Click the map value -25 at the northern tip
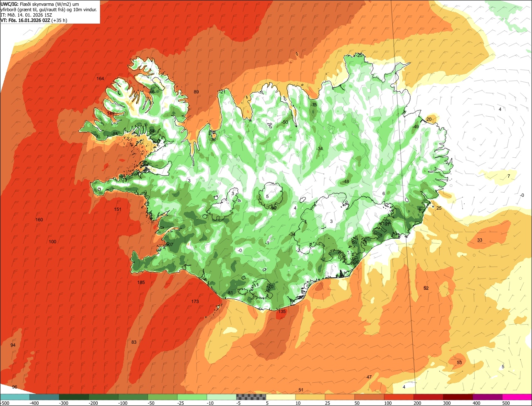 coord(359,55)
